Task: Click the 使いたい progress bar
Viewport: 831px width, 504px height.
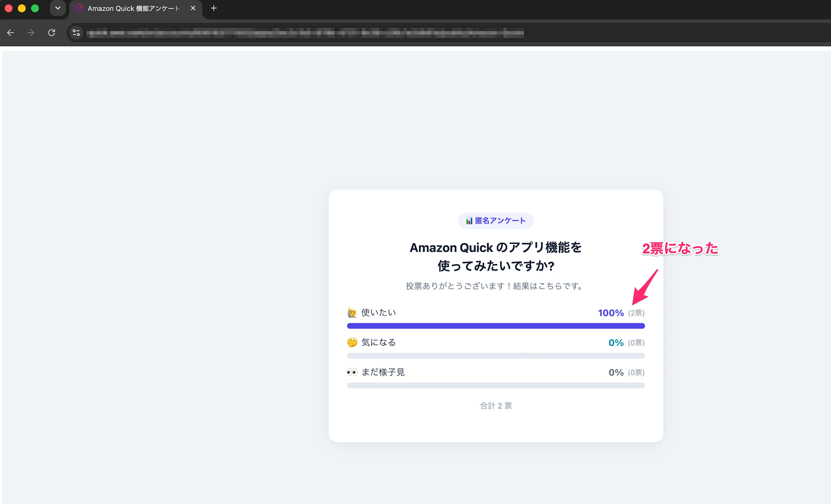Action: tap(496, 326)
